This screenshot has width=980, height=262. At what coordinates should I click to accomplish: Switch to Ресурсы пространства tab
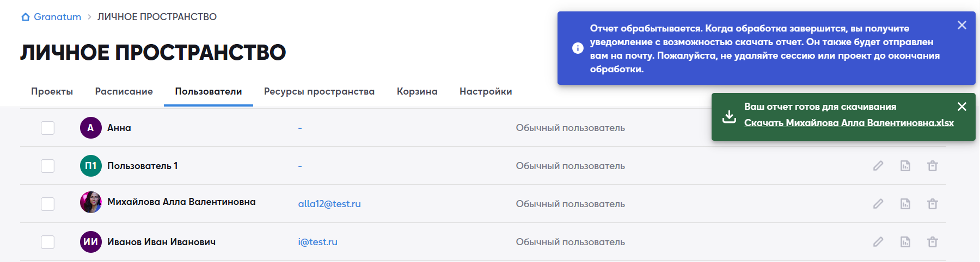pos(319,91)
